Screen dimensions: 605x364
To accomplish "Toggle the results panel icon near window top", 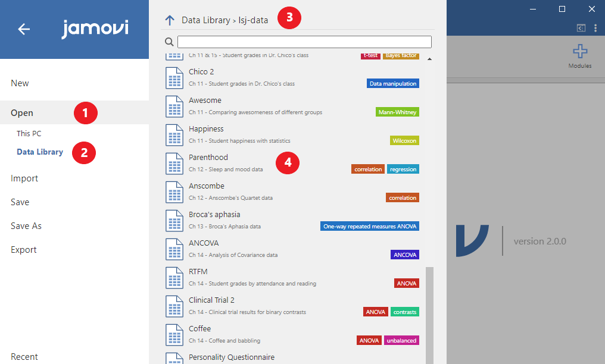I will (x=581, y=28).
